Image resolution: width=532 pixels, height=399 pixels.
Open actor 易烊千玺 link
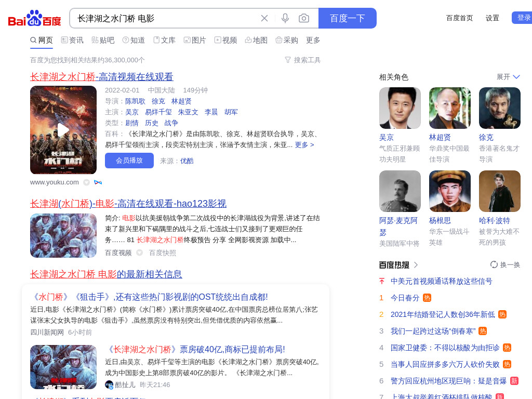tap(158, 112)
